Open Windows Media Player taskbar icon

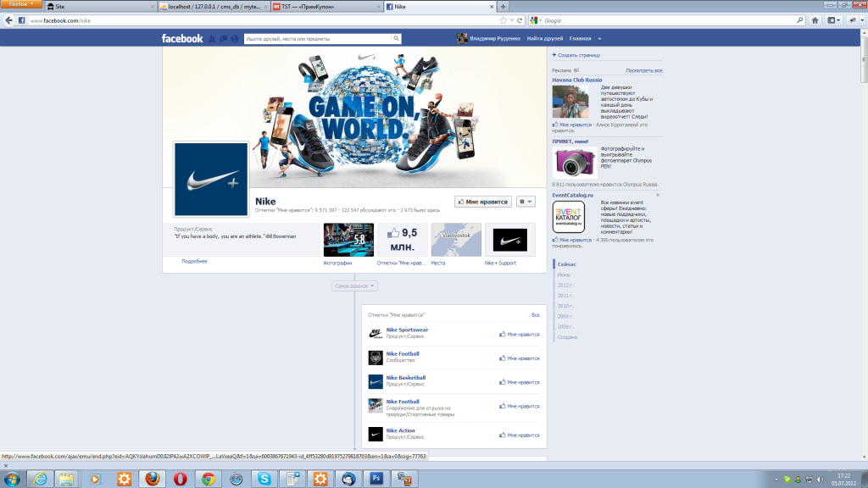(x=95, y=480)
